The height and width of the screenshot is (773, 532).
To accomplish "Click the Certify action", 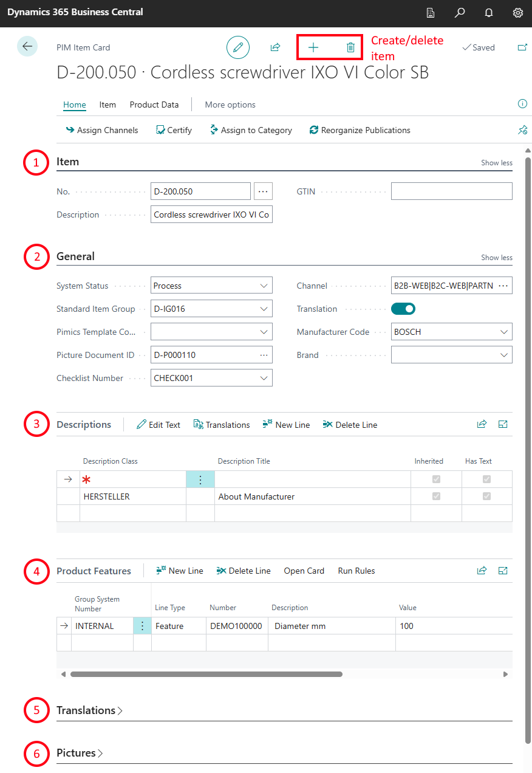I will (174, 130).
